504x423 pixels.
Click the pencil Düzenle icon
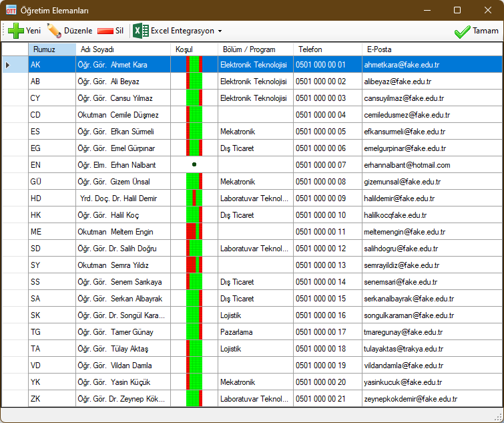tap(54, 31)
